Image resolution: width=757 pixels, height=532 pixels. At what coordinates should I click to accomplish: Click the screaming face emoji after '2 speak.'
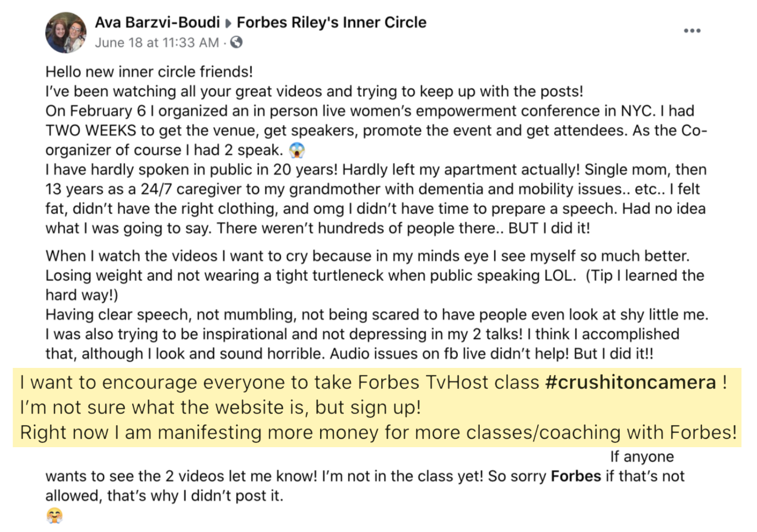297,150
